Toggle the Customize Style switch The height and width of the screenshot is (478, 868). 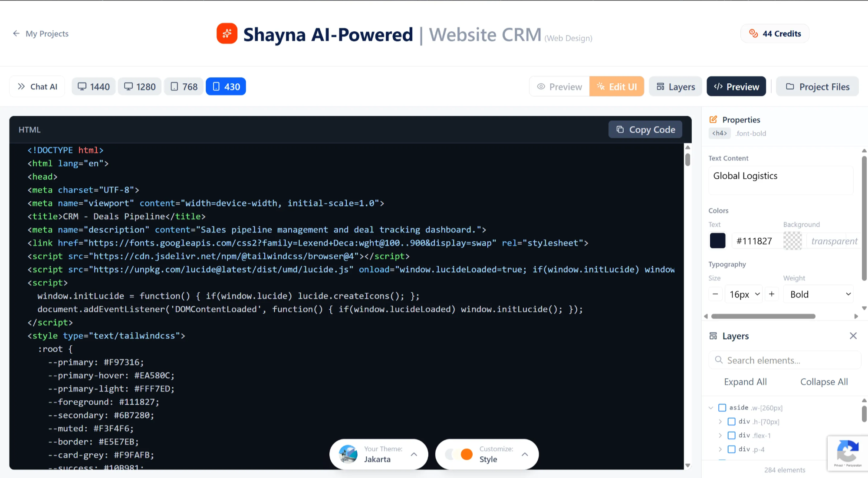[x=459, y=454]
